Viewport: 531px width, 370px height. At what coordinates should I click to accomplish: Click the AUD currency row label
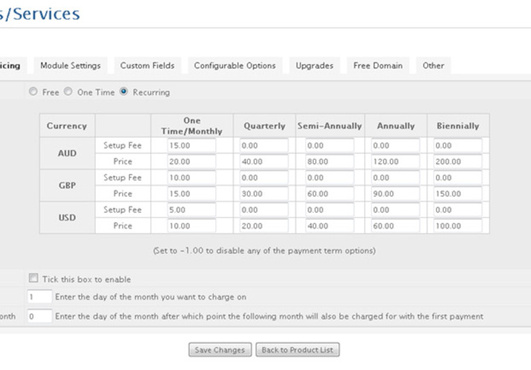[x=67, y=153]
